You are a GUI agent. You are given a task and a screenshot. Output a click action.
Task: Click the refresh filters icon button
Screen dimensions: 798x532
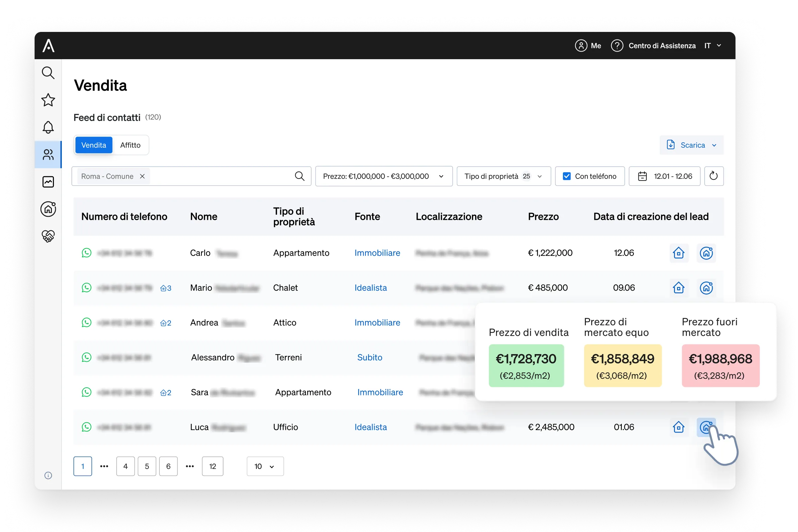click(714, 176)
